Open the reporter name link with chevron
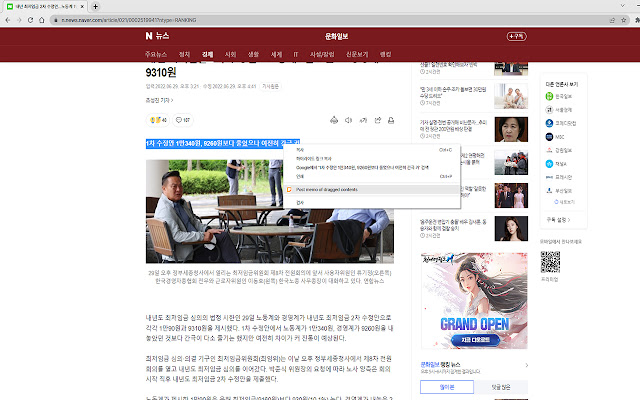This screenshot has height=400, width=640. click(x=160, y=100)
